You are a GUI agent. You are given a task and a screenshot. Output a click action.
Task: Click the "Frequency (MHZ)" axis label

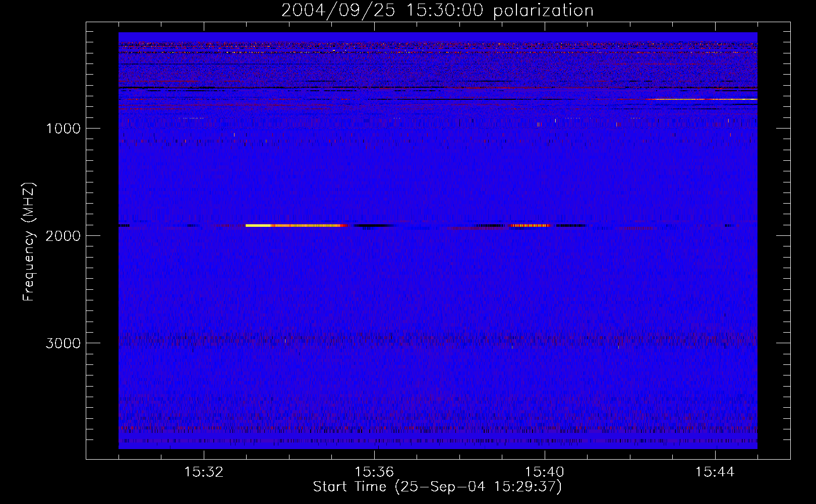click(x=29, y=241)
